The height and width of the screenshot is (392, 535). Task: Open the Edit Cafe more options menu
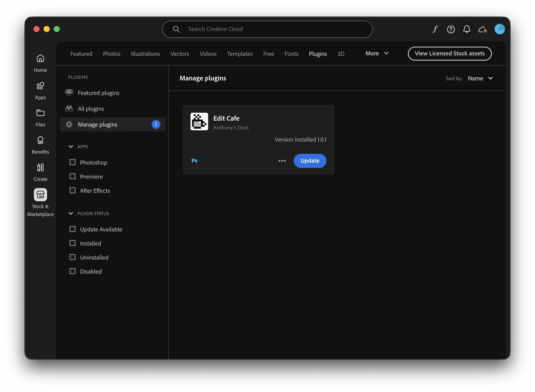coord(282,161)
